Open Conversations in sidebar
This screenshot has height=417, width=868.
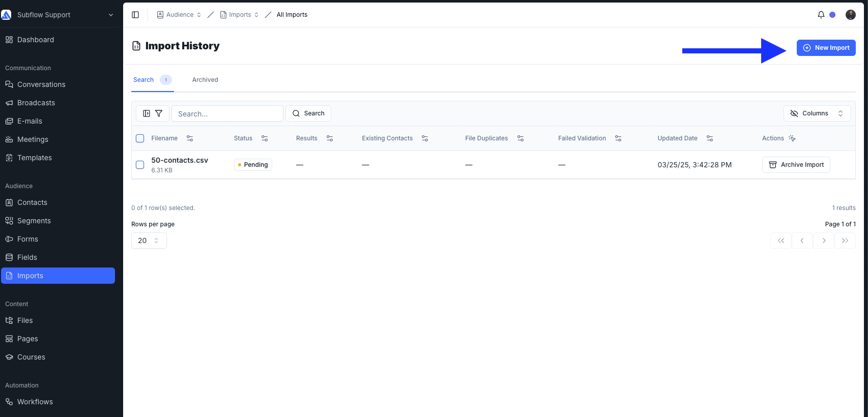coord(58,84)
